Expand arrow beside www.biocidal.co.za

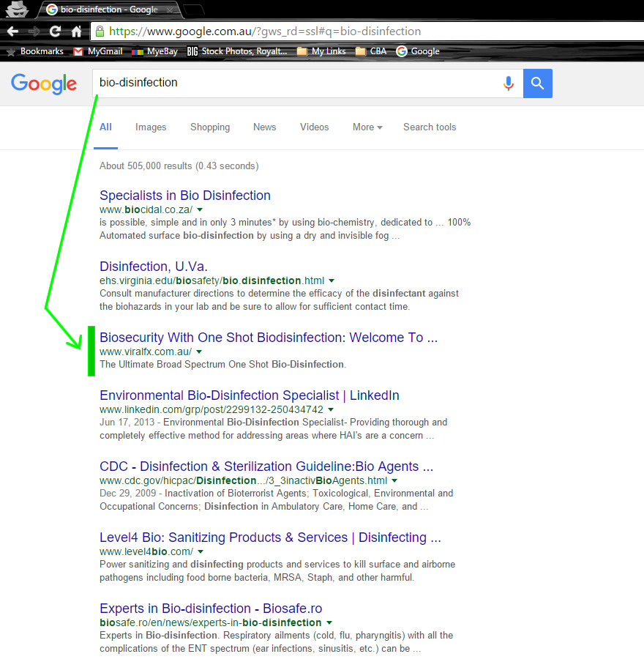[200, 209]
